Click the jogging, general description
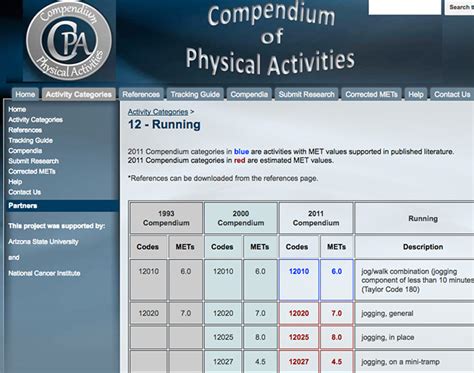This screenshot has height=373, width=474. coord(387,314)
